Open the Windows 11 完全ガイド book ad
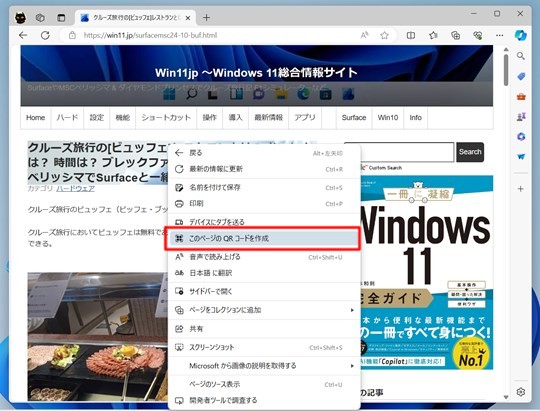Viewport: 540px width, 411px height. tap(427, 272)
